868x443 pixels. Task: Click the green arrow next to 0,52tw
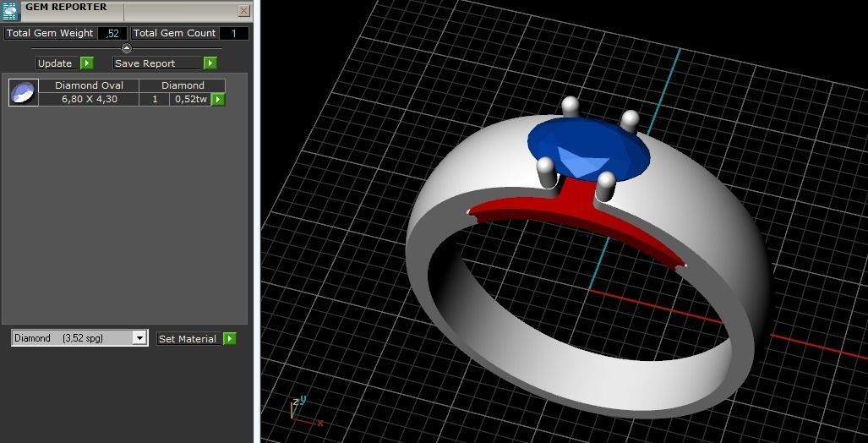pos(218,100)
